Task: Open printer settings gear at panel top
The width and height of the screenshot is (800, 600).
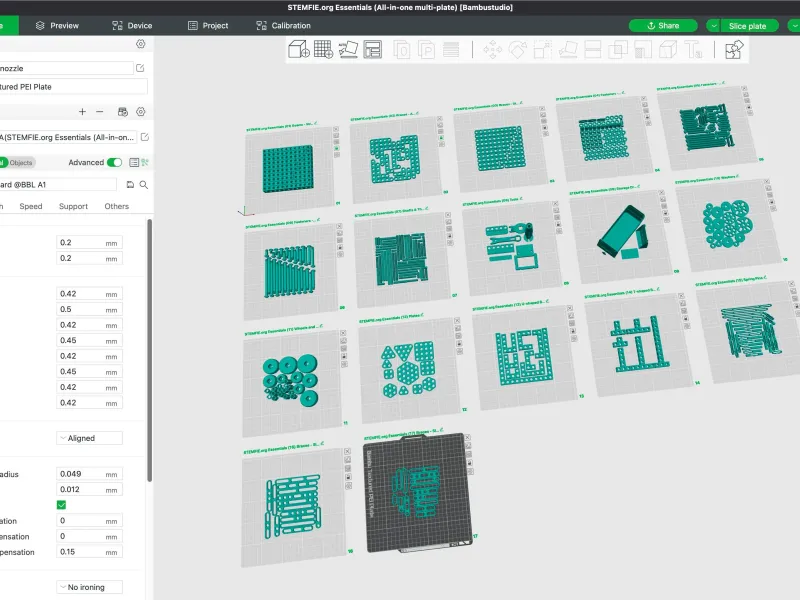Action: (x=141, y=44)
